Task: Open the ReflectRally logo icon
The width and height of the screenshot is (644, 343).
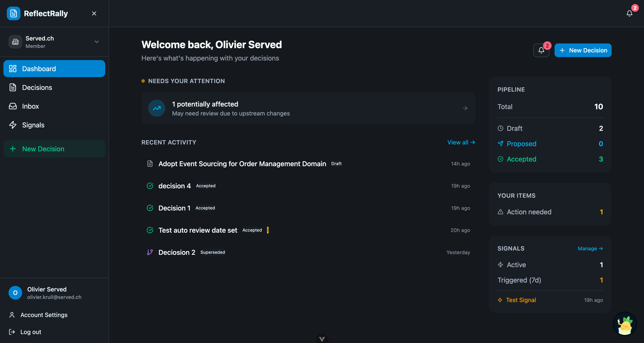Action: (13, 13)
